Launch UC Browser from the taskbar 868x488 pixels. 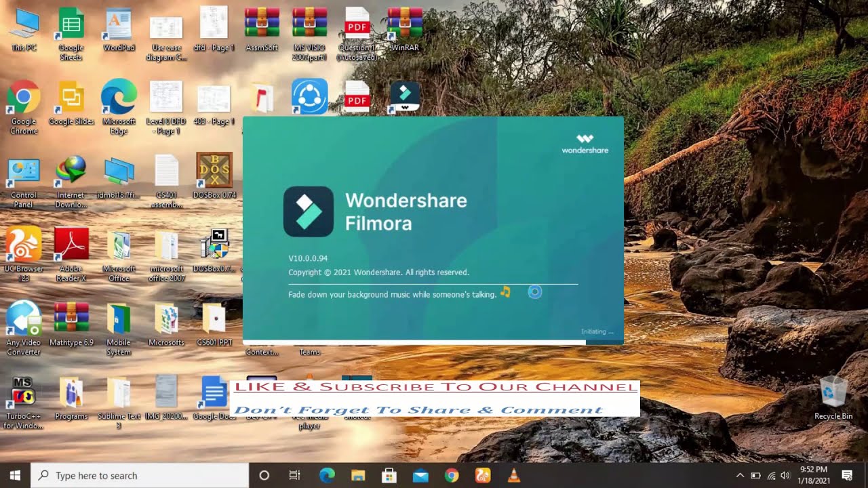point(483,475)
